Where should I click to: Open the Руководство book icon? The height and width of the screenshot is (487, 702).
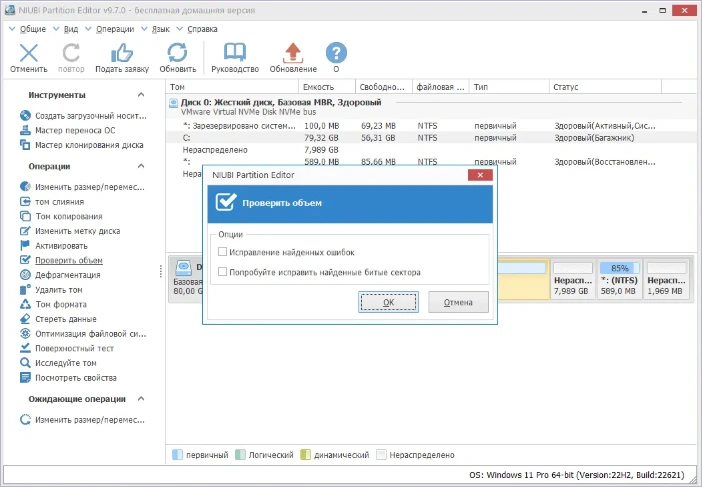(235, 53)
